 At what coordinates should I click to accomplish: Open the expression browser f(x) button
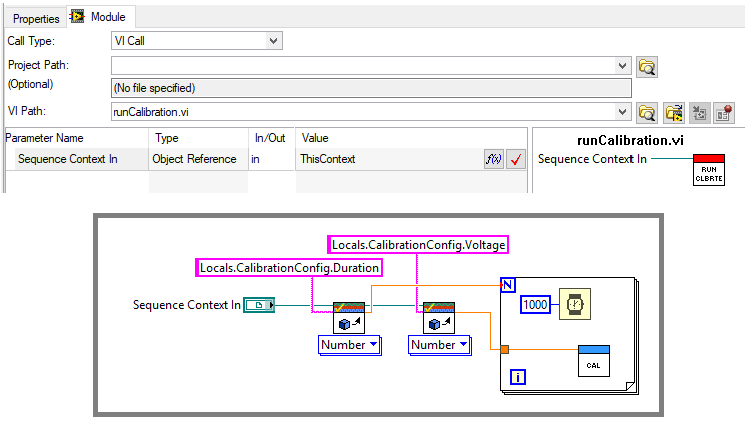point(493,159)
